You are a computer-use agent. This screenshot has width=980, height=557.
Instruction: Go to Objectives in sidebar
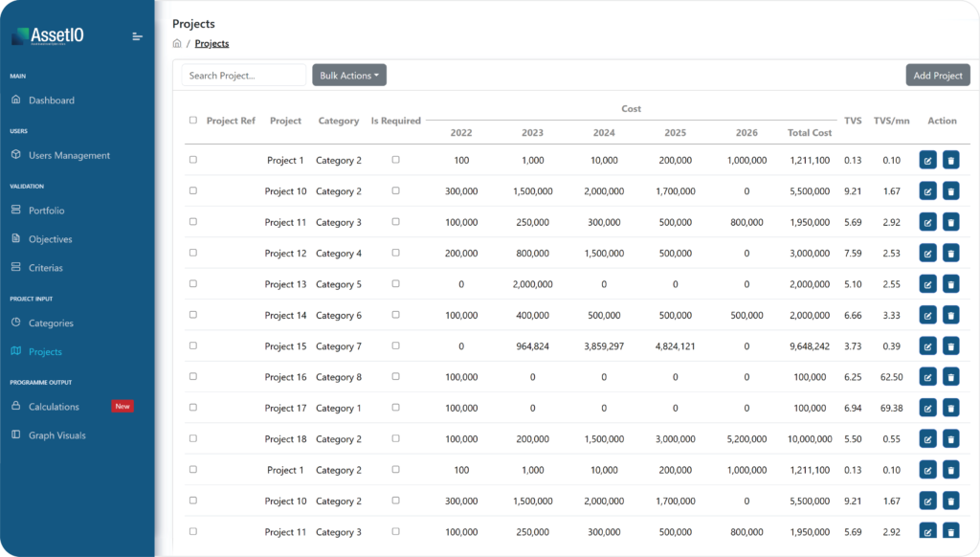[x=50, y=239]
